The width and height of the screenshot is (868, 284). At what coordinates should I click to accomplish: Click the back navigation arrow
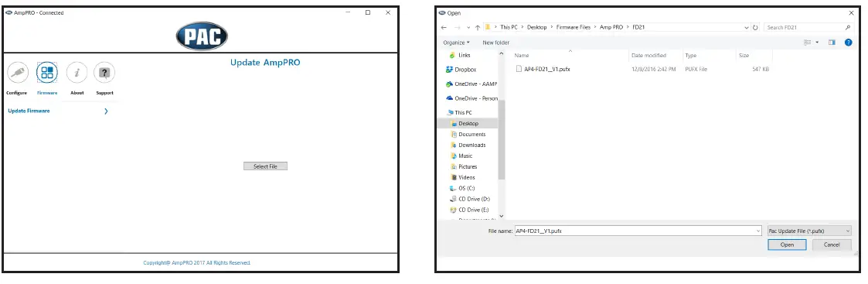444,27
